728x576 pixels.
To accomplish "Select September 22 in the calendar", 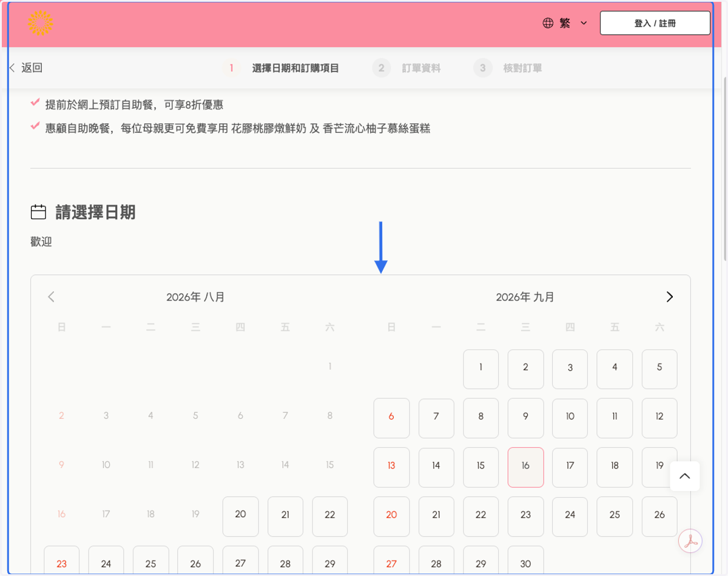I will [x=481, y=517].
